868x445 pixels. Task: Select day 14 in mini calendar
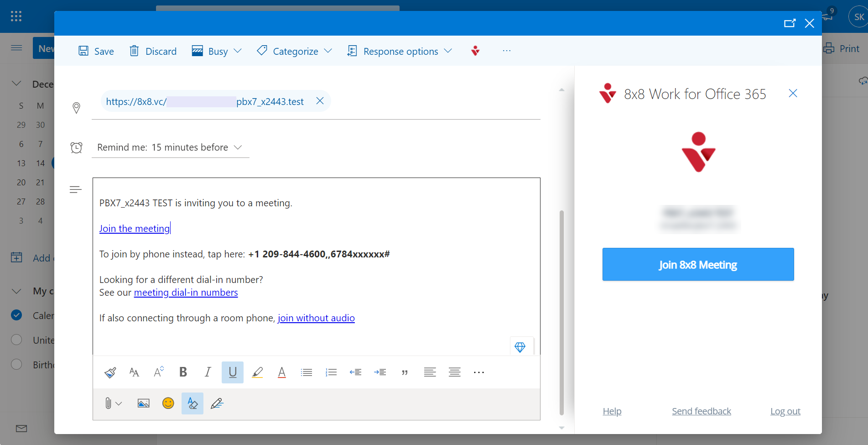[40, 163]
